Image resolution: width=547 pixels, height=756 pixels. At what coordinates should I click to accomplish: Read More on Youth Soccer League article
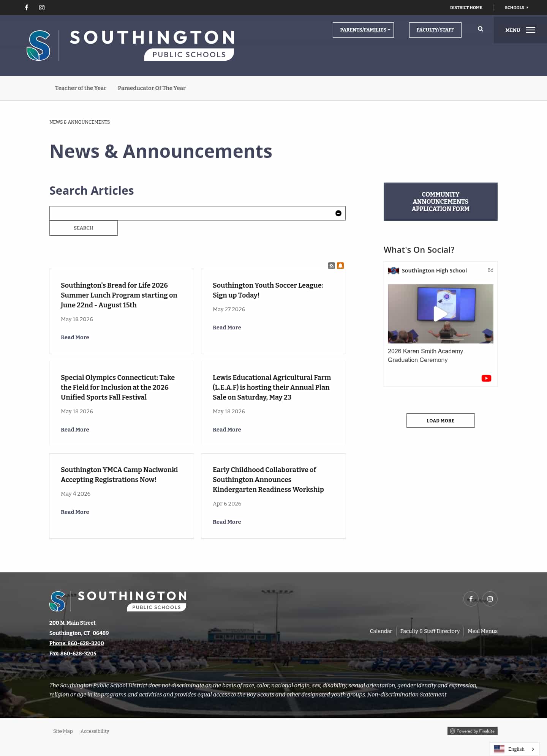coord(227,328)
